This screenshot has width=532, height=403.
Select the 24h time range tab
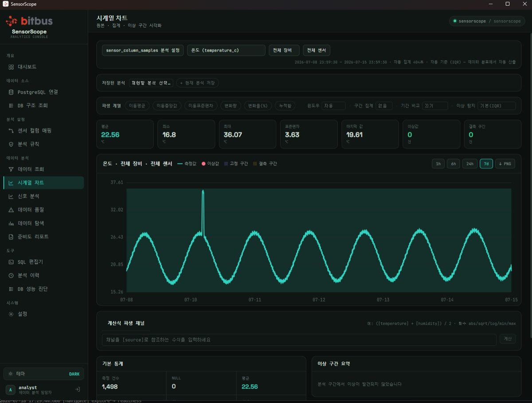point(470,164)
